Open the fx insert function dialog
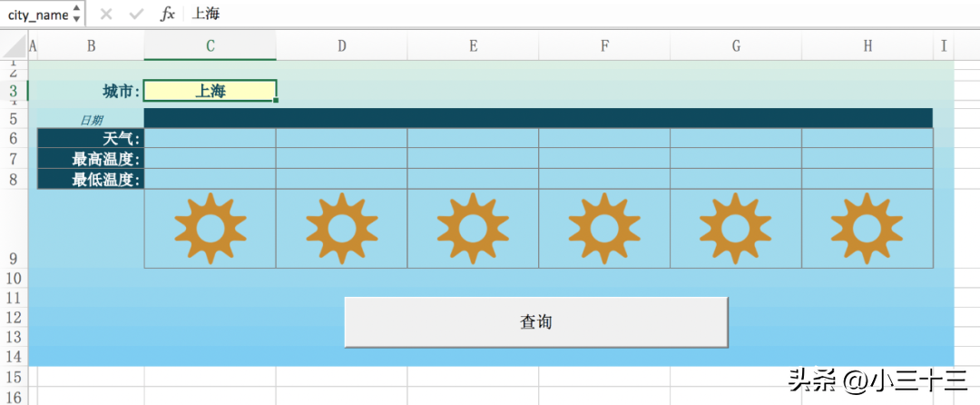This screenshot has width=980, height=405. point(167,15)
